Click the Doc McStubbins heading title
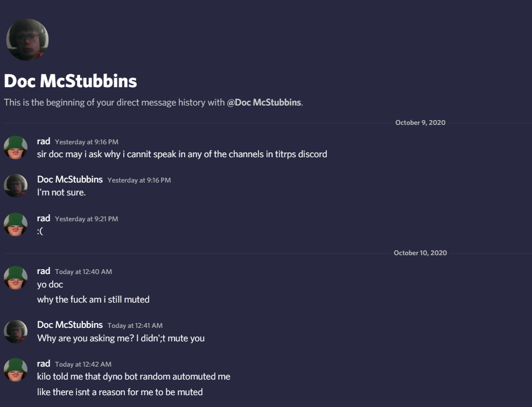 [x=71, y=81]
